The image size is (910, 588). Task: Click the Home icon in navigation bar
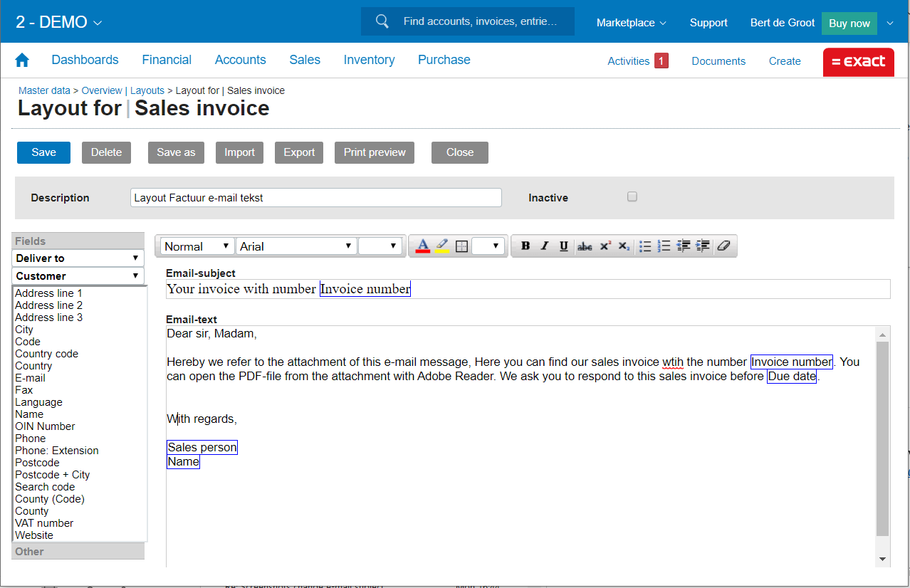[x=22, y=61]
